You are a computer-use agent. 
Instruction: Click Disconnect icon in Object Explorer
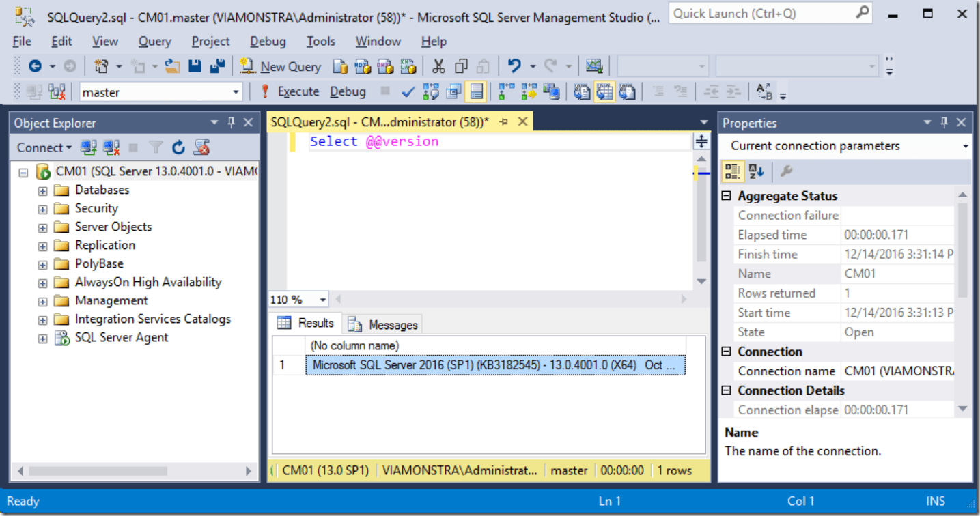(x=111, y=147)
